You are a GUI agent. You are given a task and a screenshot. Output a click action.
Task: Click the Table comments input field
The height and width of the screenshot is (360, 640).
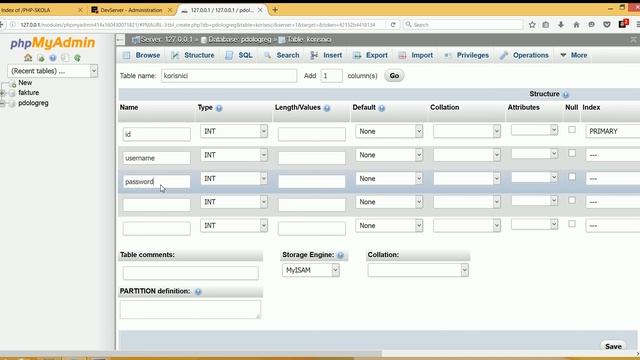point(191,273)
